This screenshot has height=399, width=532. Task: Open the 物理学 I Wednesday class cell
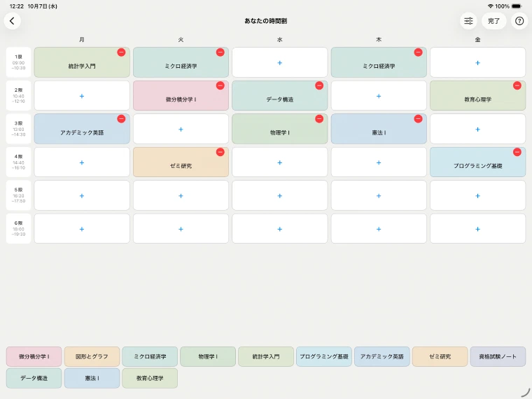tap(279, 129)
